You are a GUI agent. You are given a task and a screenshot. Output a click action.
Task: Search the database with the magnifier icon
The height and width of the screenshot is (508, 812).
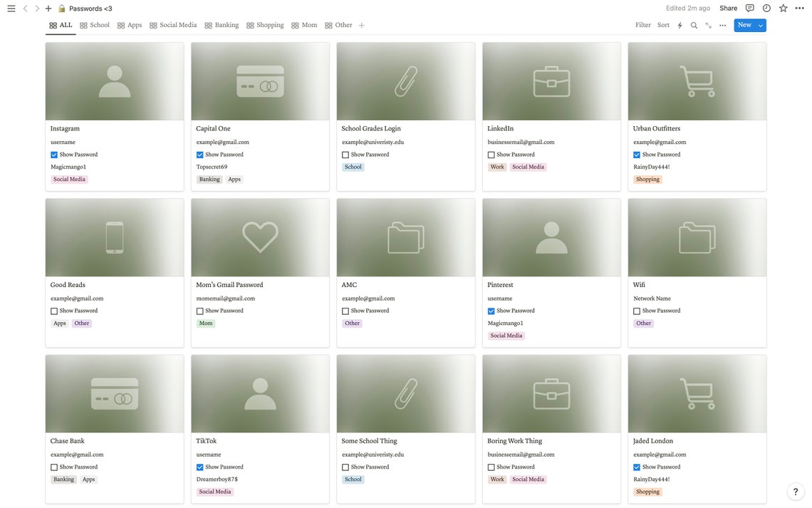694,25
